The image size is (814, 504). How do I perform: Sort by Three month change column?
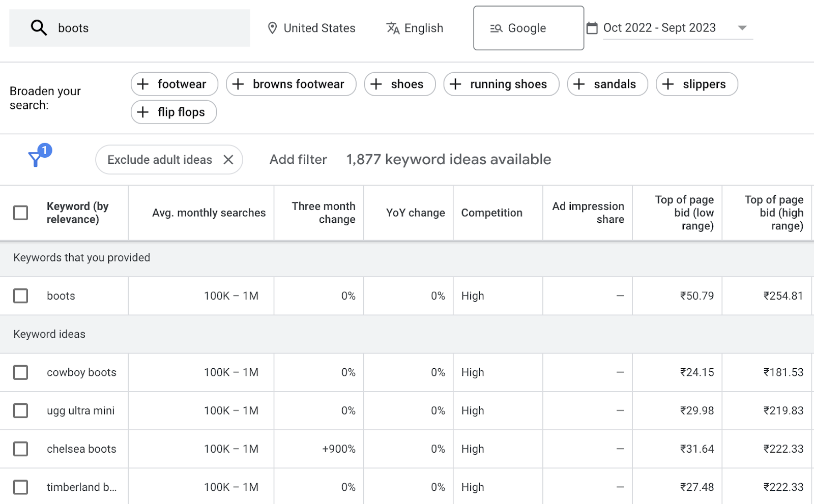point(324,213)
